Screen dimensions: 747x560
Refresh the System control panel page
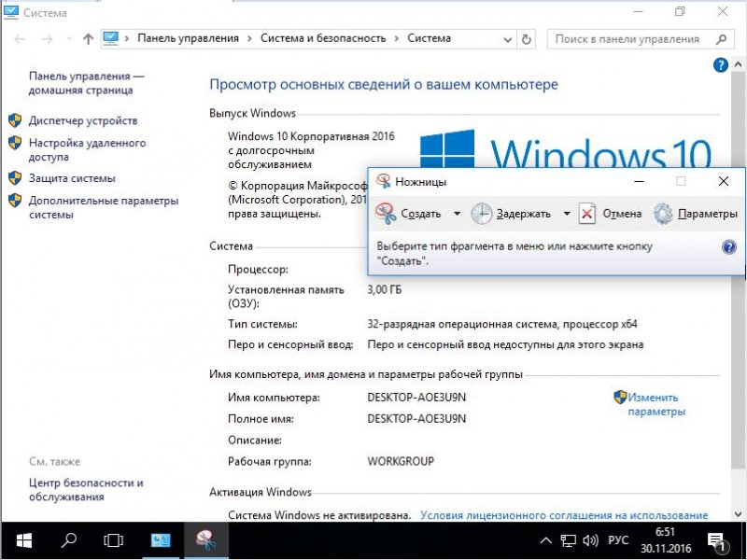526,39
